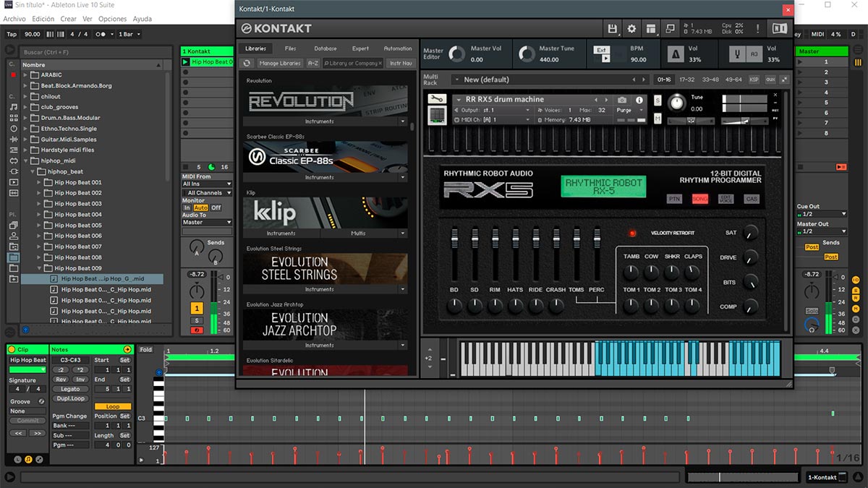Click the Native Instruments logo button
The image size is (868, 488).
(780, 28)
